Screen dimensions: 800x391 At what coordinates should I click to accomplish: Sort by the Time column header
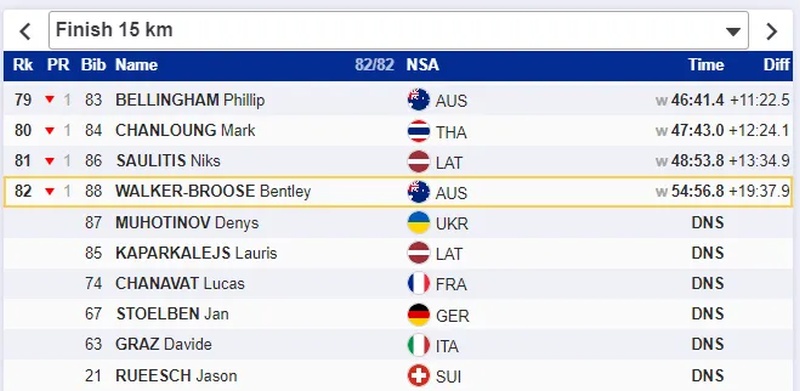[x=706, y=65]
